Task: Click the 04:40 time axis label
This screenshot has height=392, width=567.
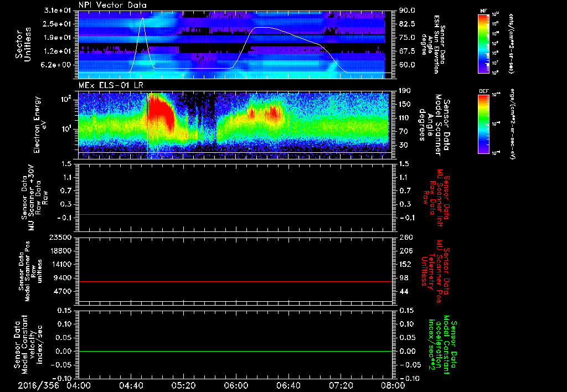Action: [x=131, y=386]
